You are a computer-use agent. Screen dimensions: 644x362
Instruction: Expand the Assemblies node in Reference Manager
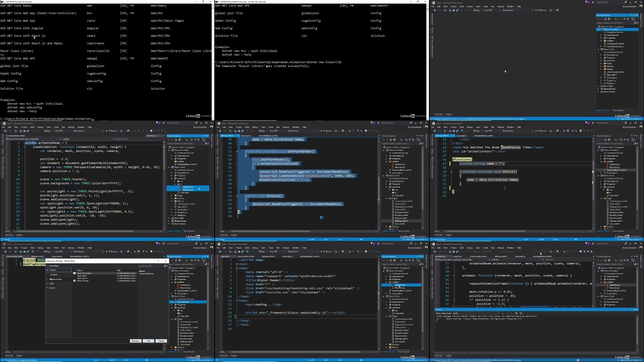point(48,266)
